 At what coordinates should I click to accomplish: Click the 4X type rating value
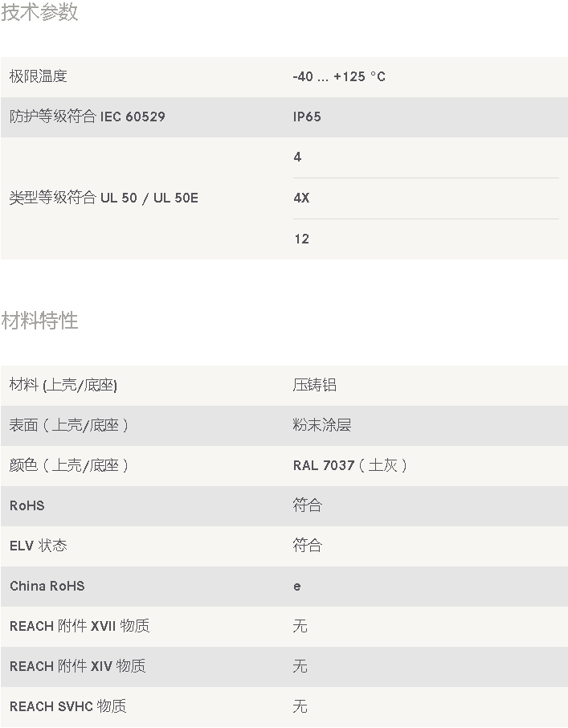pyautogui.click(x=301, y=198)
